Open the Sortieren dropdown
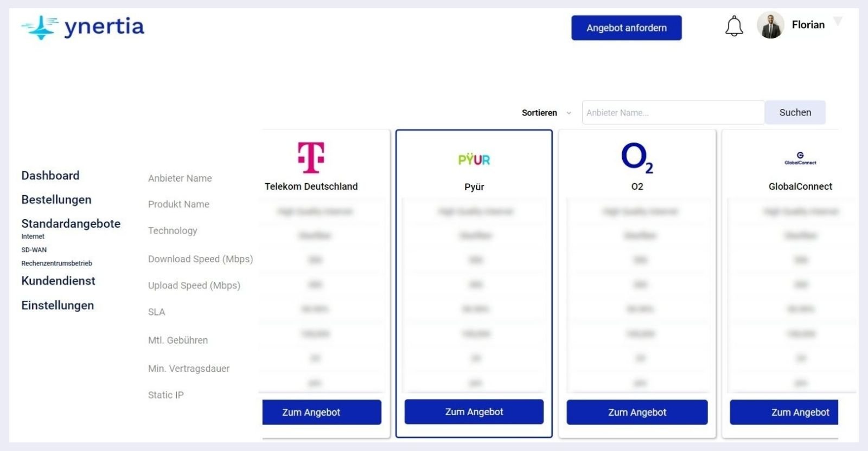 click(546, 113)
